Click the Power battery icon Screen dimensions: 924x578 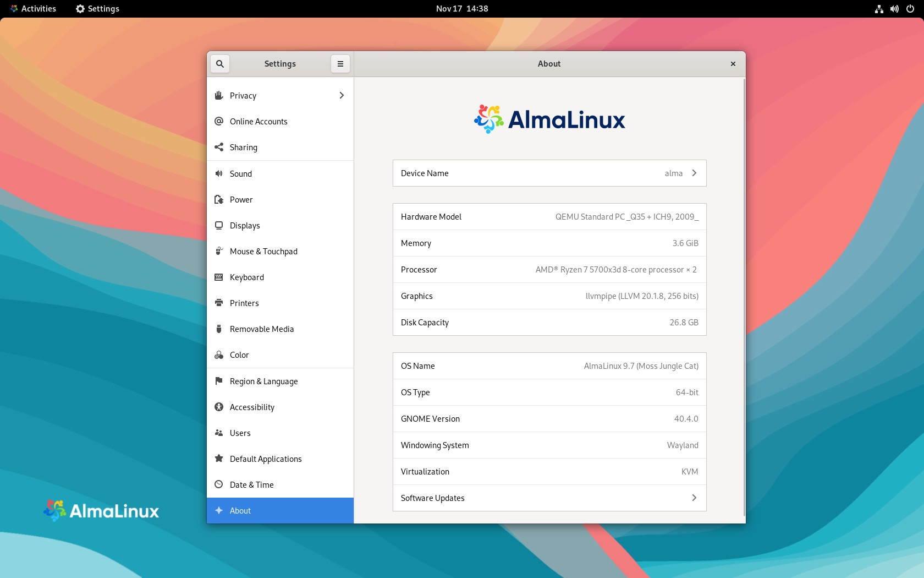(x=219, y=199)
